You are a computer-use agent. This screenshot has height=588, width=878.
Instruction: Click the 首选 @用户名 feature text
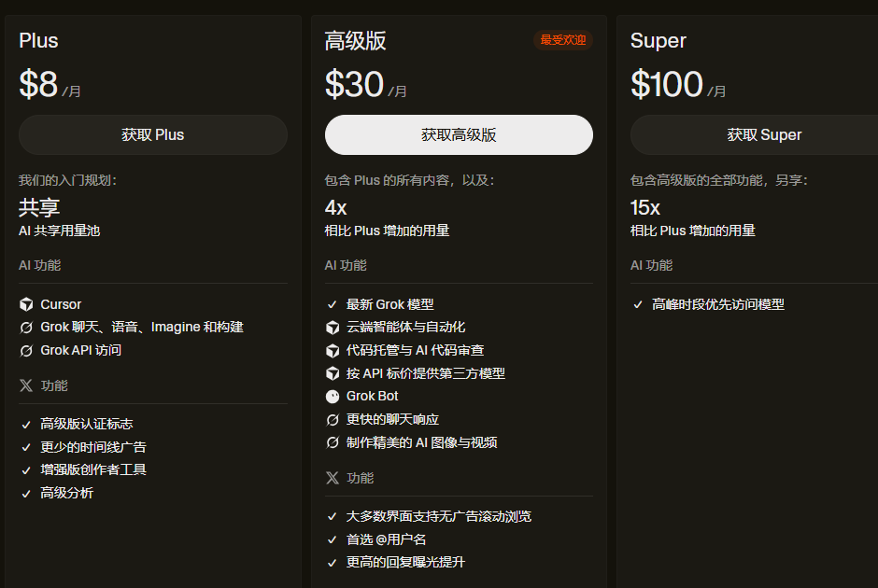pyautogui.click(x=387, y=539)
